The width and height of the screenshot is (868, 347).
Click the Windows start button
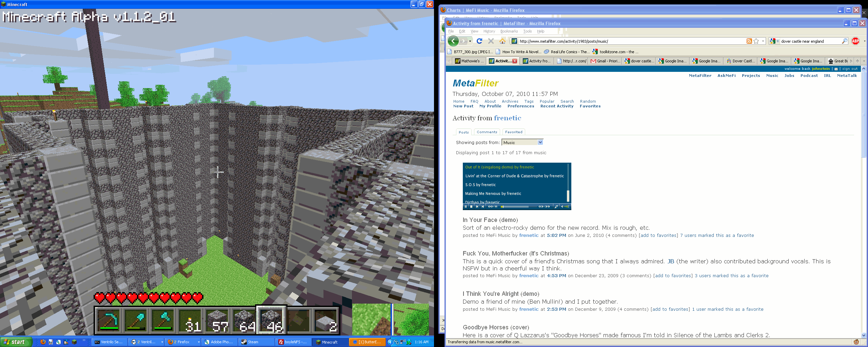(16, 342)
